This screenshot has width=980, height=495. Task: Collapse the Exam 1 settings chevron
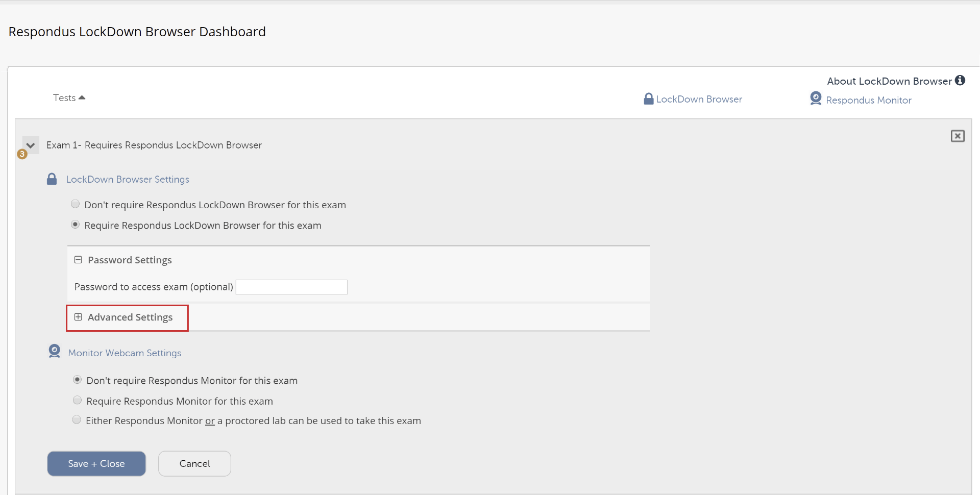[x=30, y=145]
